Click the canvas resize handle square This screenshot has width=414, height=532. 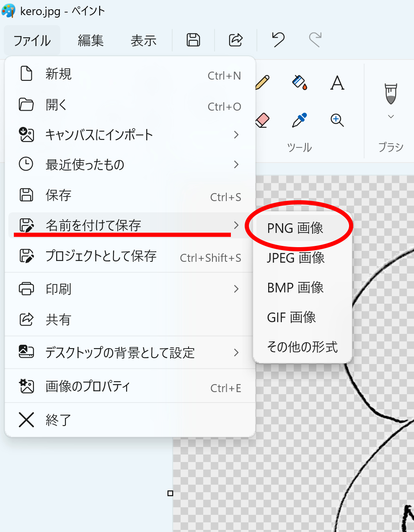pos(170,493)
